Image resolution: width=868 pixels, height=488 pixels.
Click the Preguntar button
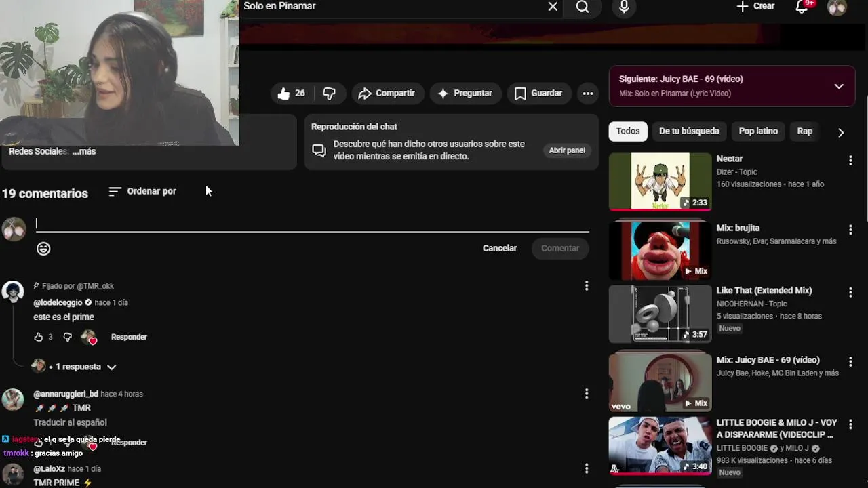465,94
